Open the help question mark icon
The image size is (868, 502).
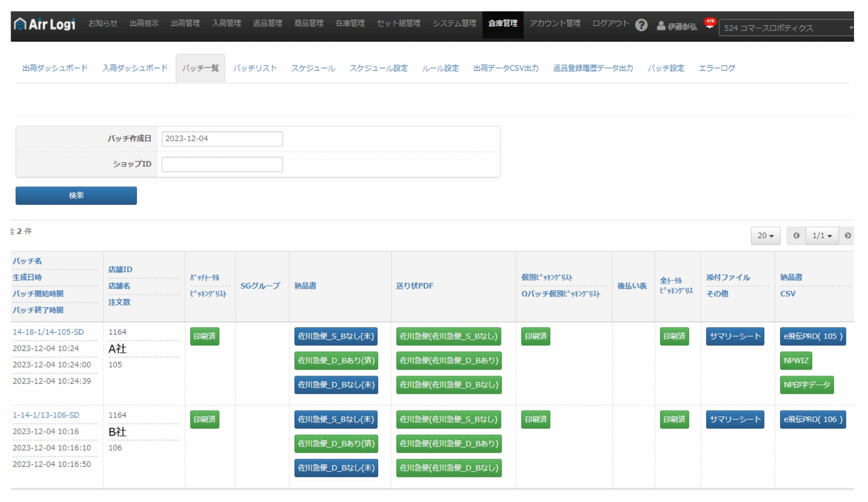point(641,25)
